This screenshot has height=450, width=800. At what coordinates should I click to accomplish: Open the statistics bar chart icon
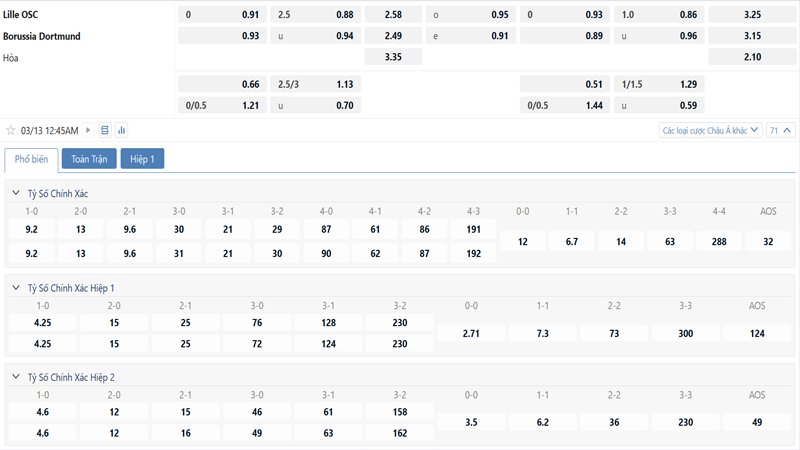tap(122, 130)
